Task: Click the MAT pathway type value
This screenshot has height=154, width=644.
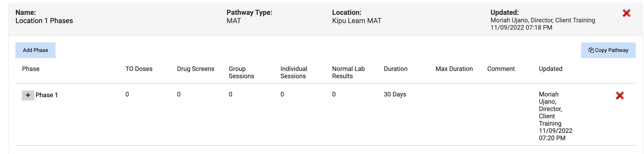Action: coord(234,21)
